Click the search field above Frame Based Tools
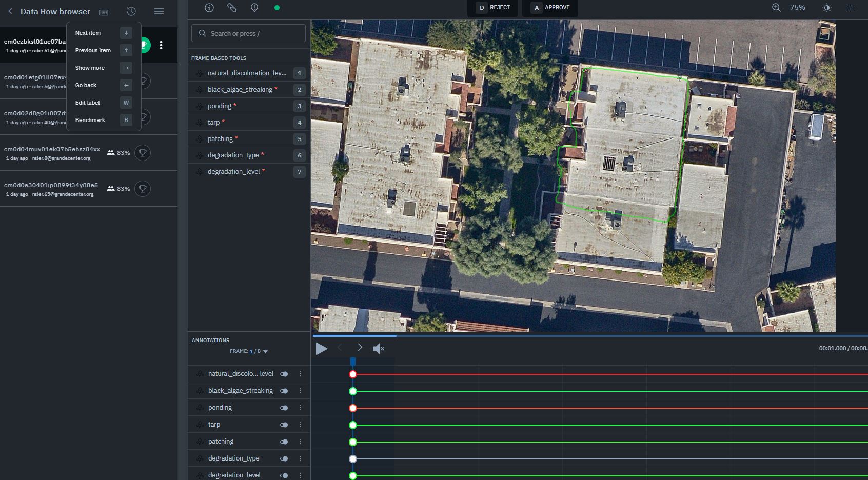This screenshot has height=480, width=868. coord(248,33)
